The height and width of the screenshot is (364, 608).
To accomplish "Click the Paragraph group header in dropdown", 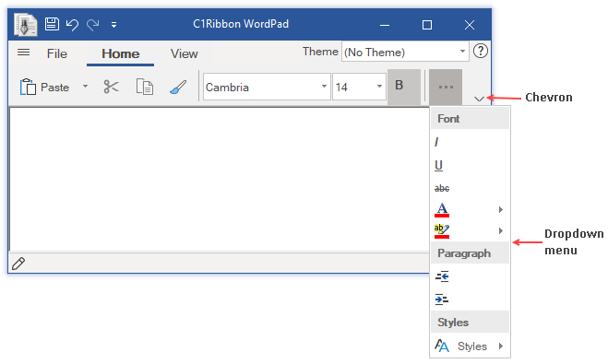I will [470, 253].
